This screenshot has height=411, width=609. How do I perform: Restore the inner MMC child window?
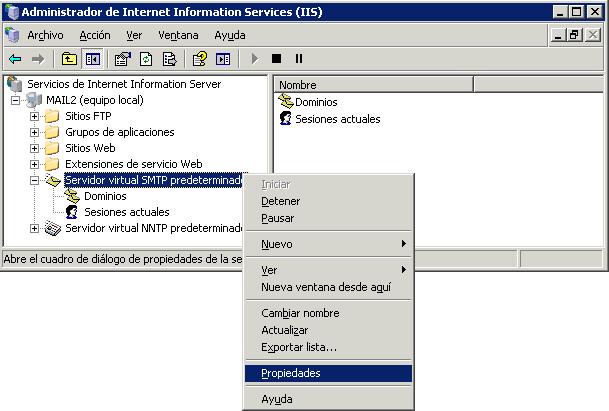pos(575,36)
